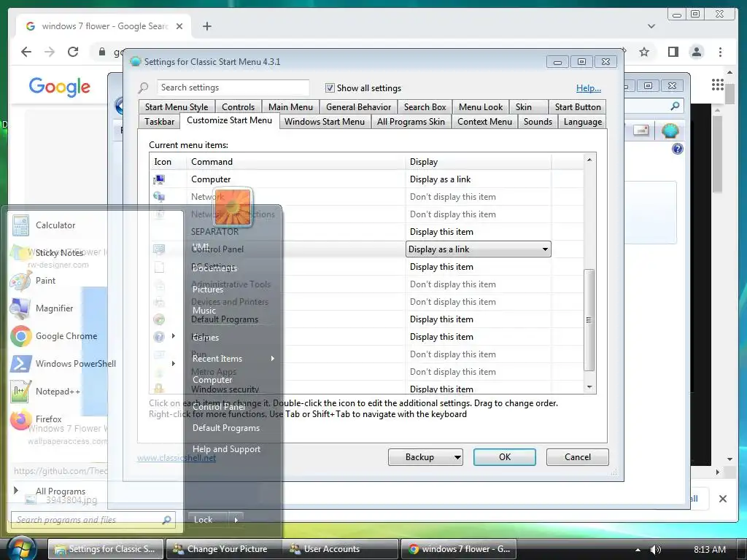
Task: Click the menu items list scrollbar thumb
Action: 589,320
